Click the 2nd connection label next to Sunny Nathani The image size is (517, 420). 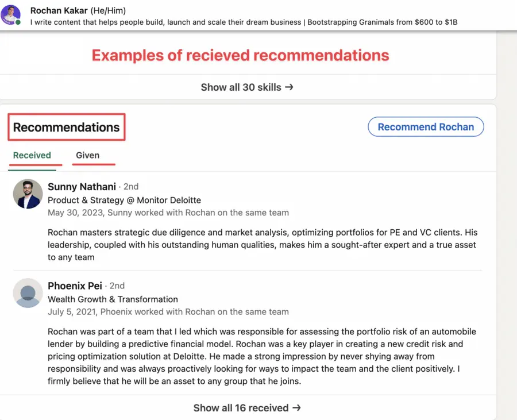pos(130,187)
